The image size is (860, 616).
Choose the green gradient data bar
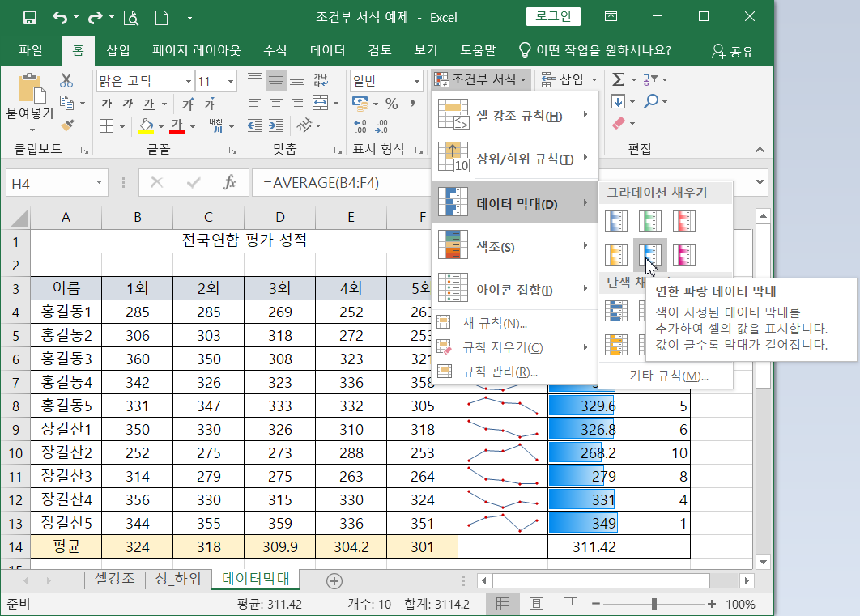click(650, 221)
